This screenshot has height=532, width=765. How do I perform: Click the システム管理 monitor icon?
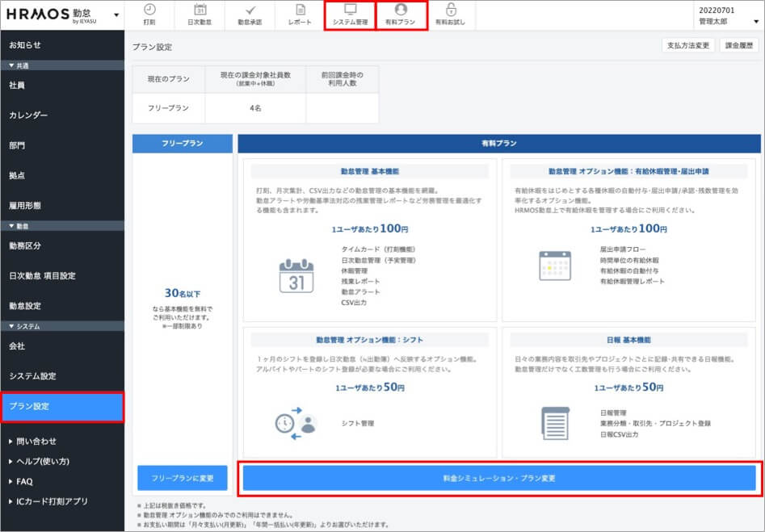pyautogui.click(x=350, y=10)
